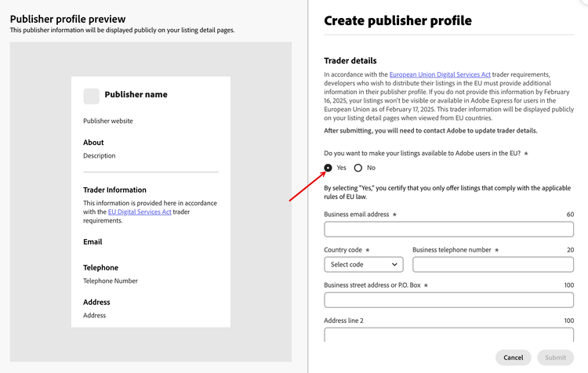Screen dimensions: 588x373
Task: Select the Yes radio button
Action: point(328,168)
